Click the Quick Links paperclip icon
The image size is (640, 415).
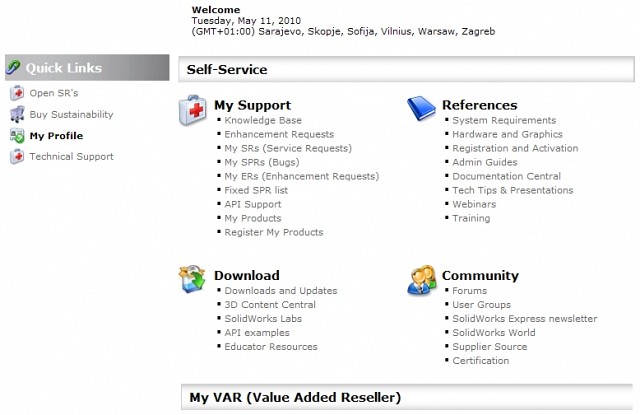coord(13,67)
